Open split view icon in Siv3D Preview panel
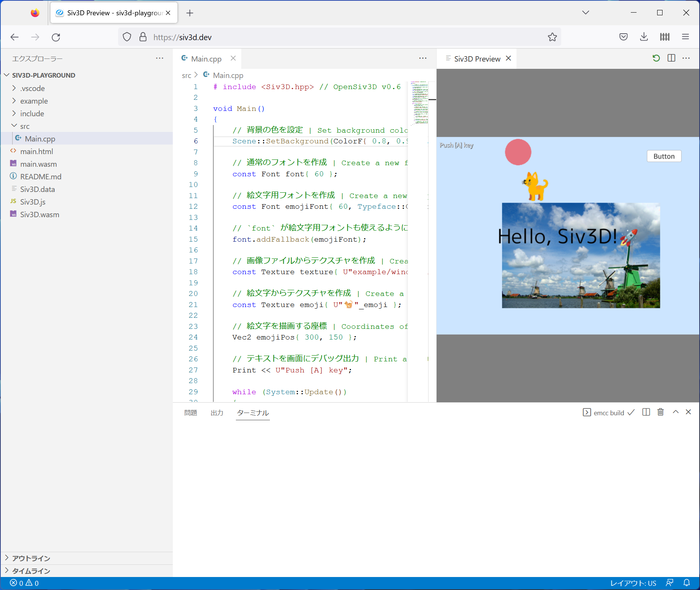Screen dimensions: 700x590 coord(672,58)
